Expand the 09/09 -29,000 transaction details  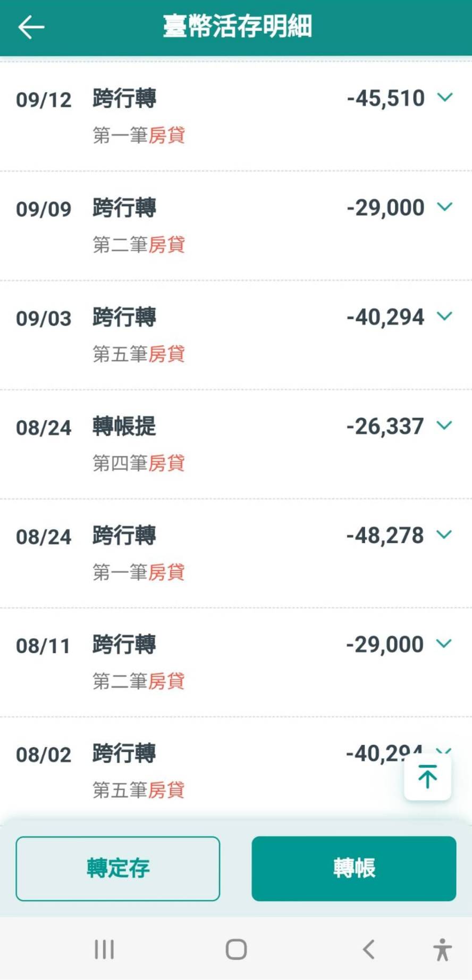[444, 206]
